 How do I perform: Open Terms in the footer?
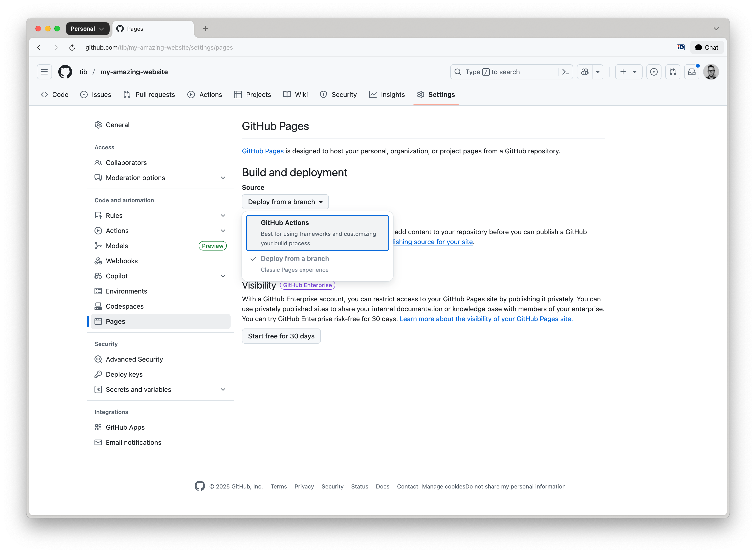pos(279,487)
